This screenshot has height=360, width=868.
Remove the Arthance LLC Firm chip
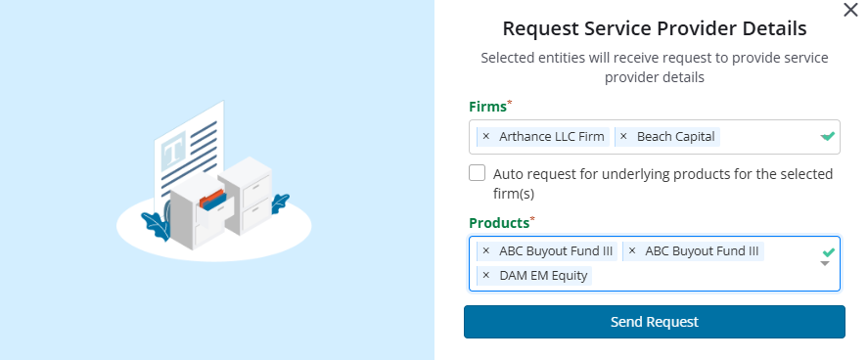click(486, 137)
